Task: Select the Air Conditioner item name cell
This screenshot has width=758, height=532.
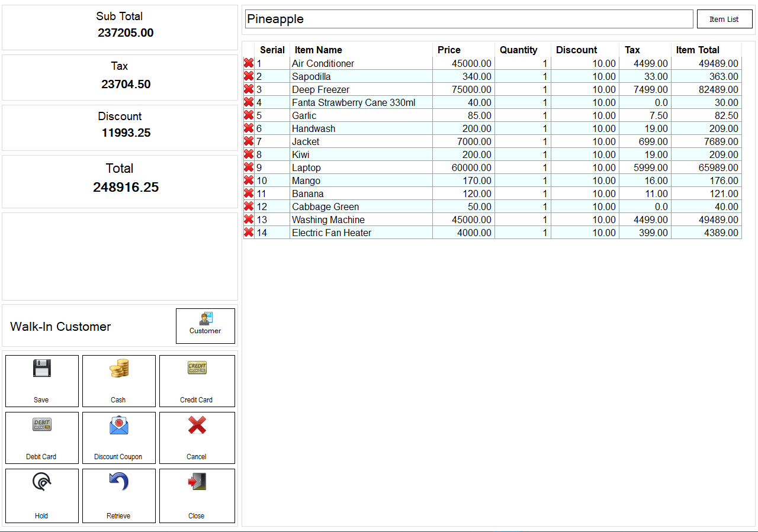Action: click(361, 63)
